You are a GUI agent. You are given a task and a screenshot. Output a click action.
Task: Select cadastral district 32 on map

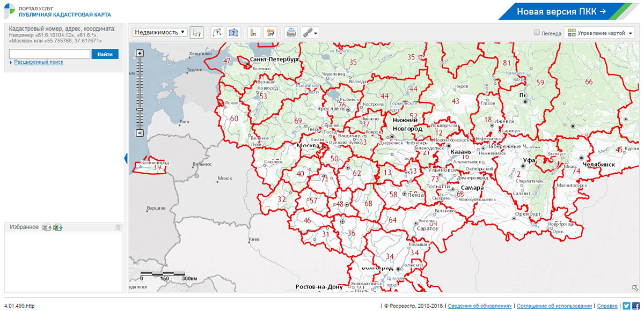(282, 199)
